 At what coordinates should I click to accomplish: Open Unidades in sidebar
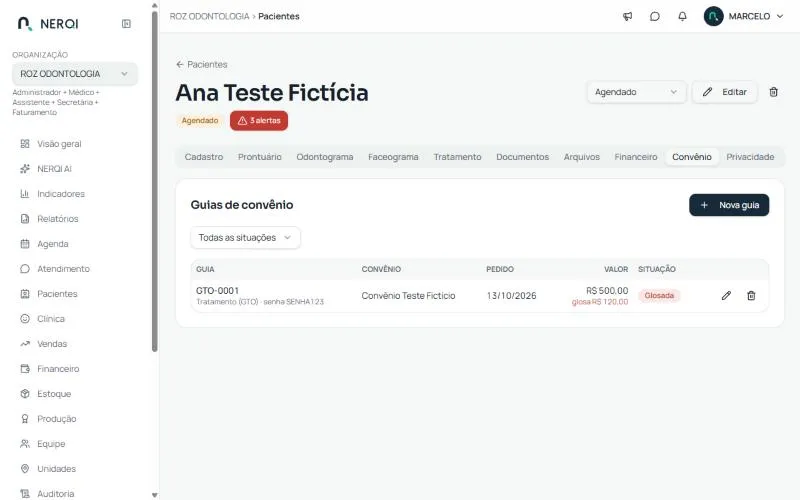tap(48, 469)
